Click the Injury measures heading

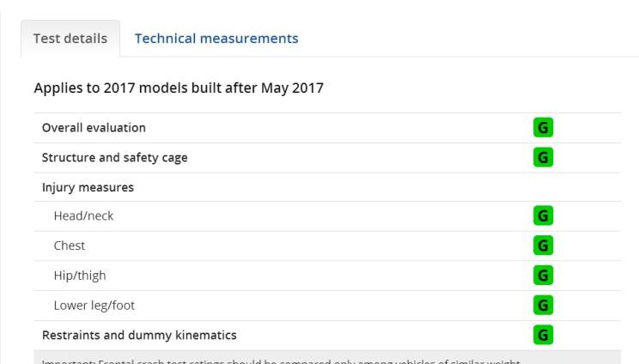point(88,187)
